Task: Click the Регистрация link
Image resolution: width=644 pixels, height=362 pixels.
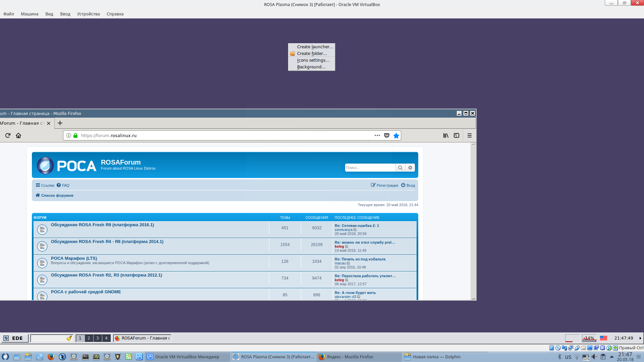Action: coord(387,185)
